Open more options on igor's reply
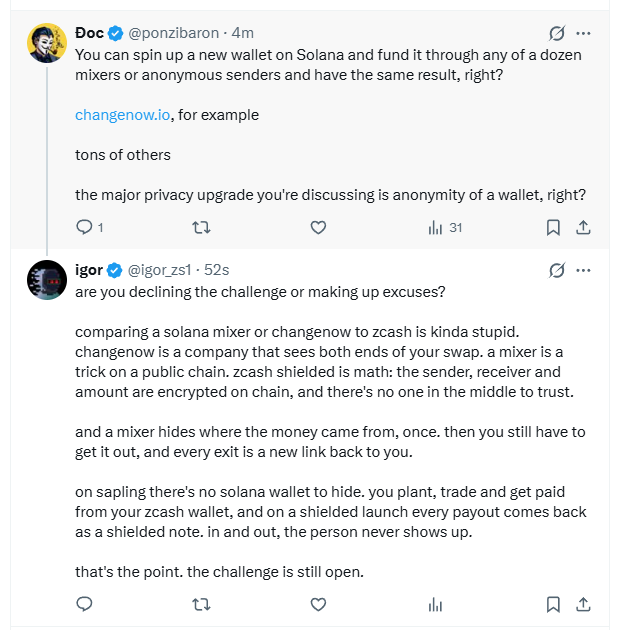 point(583,270)
